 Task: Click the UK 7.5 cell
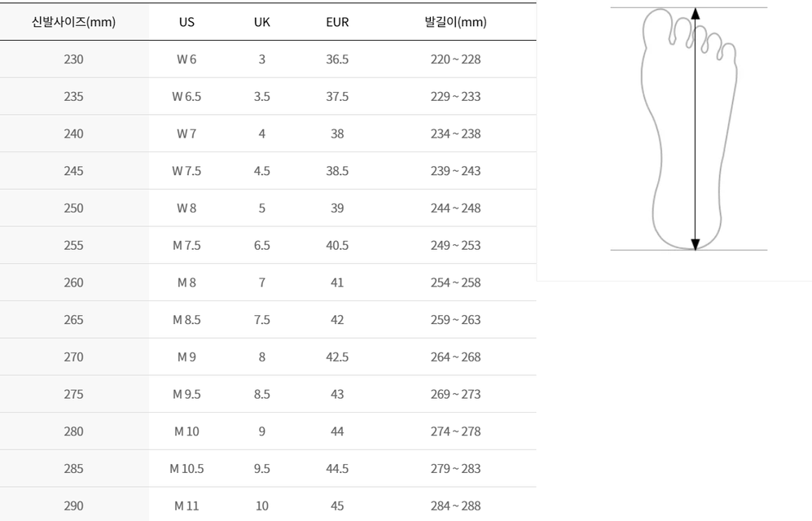click(262, 320)
